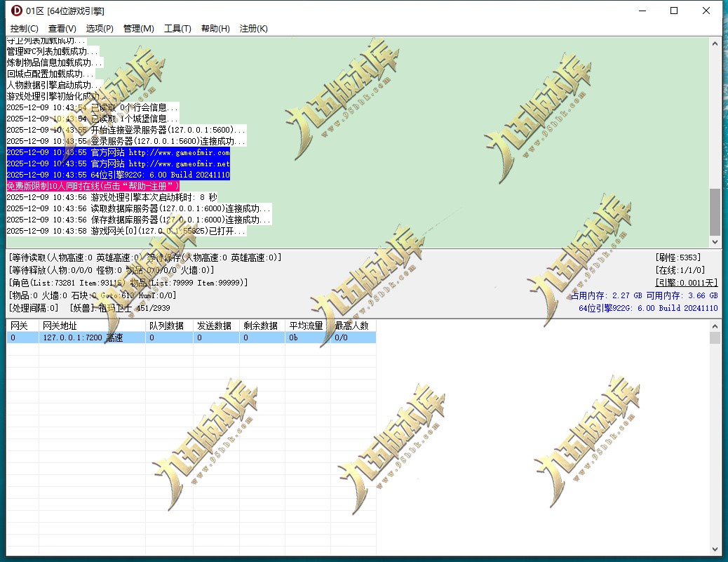Screen dimensions: 728x562
Task: Click the 平均流量 column header
Action: [308, 326]
